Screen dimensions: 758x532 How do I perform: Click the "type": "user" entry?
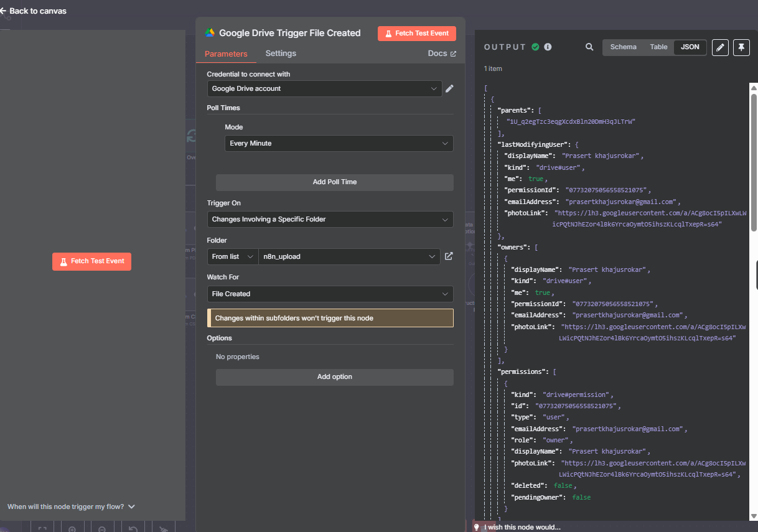(540, 418)
